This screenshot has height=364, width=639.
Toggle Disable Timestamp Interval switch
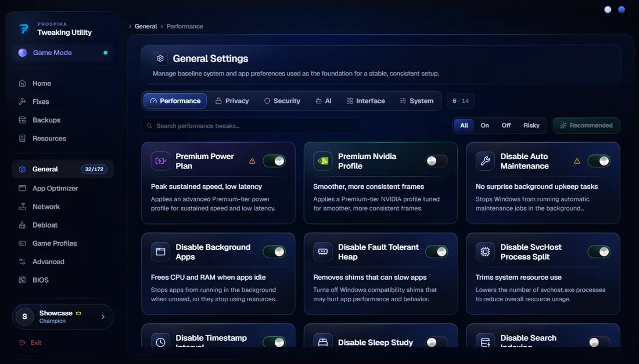pyautogui.click(x=274, y=342)
